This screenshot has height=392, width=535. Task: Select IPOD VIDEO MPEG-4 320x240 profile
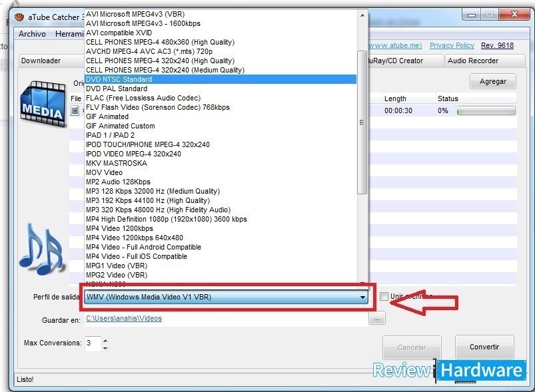[221, 154]
